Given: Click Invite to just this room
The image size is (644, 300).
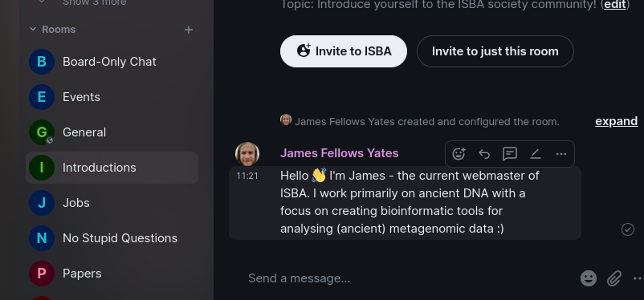Looking at the screenshot, I should (495, 51).
